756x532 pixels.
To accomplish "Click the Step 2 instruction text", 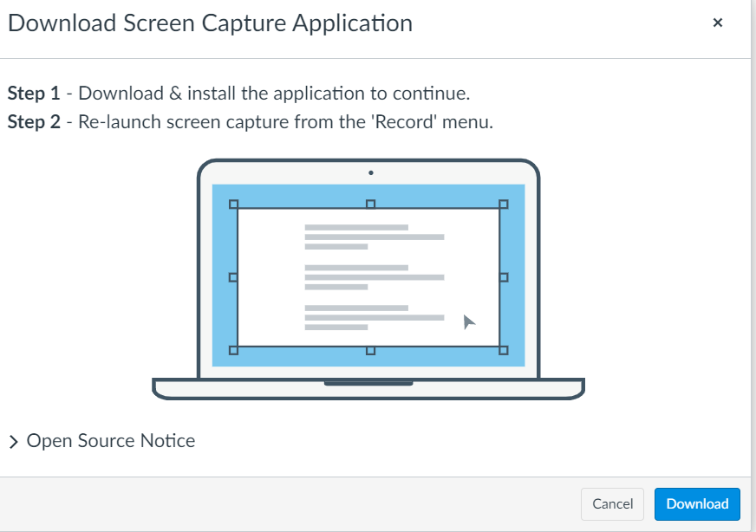I will point(251,122).
